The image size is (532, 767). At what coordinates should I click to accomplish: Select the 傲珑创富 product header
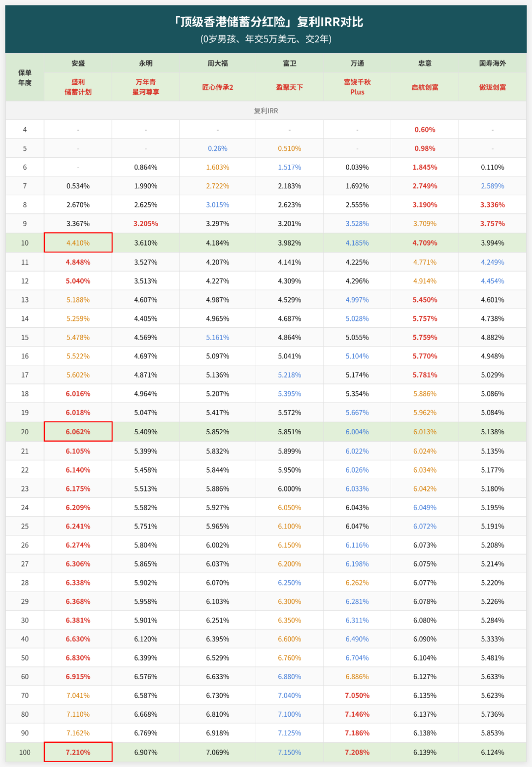click(493, 87)
